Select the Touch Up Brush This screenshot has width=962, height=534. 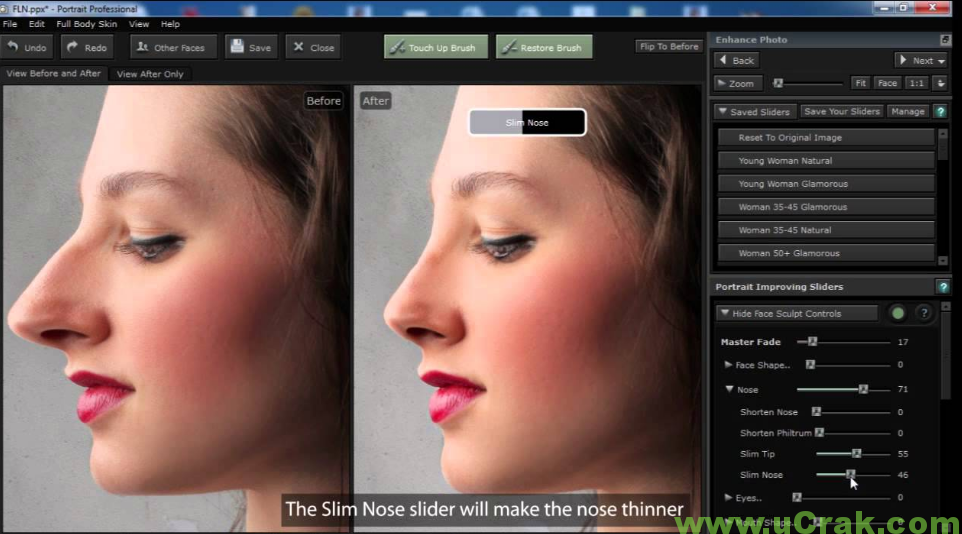tap(436, 47)
